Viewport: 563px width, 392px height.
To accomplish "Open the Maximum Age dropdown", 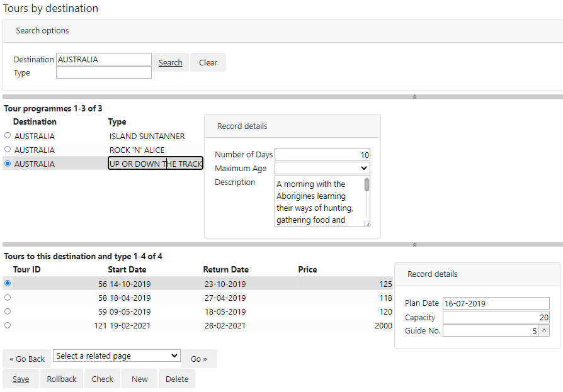I will (322, 168).
